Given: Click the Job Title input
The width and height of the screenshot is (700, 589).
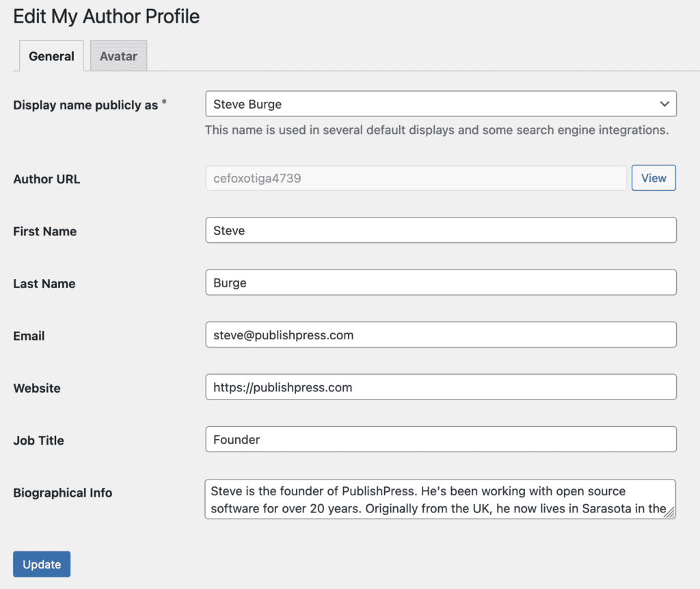Looking at the screenshot, I should [x=440, y=439].
